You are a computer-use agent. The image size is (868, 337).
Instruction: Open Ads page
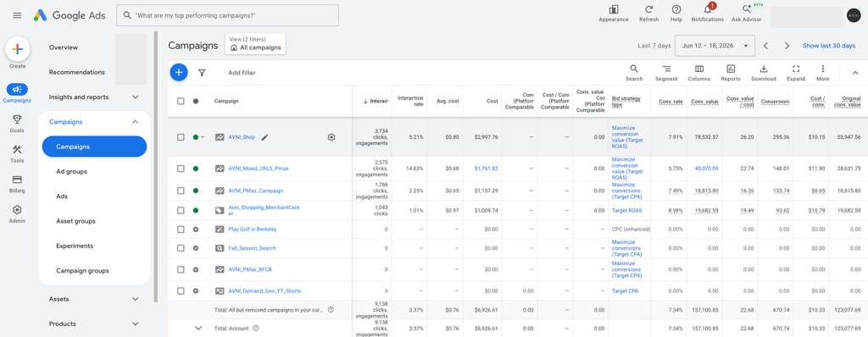point(62,196)
